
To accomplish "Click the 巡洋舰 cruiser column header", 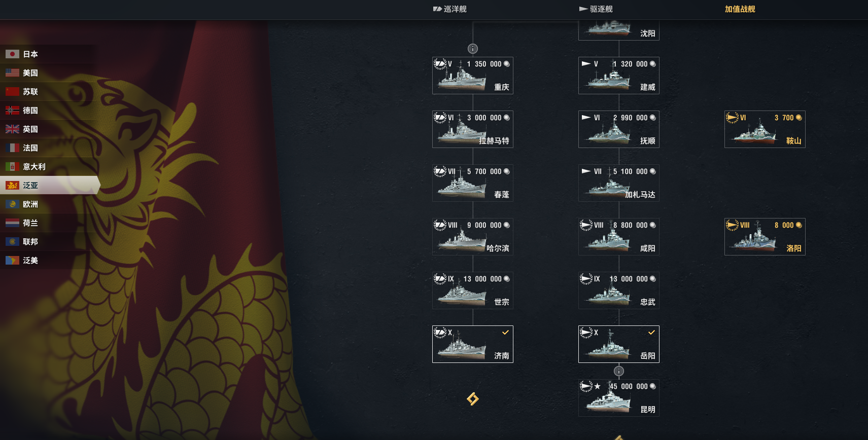I will (449, 9).
